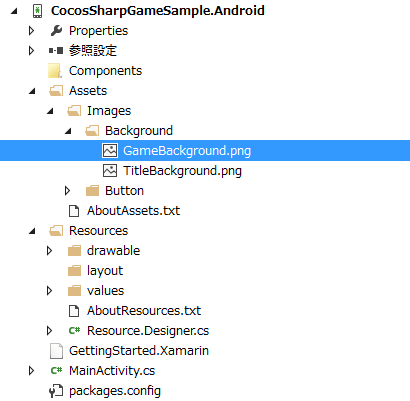The height and width of the screenshot is (401, 410).
Task: Select Resource.Designer.cs file
Action: click(x=148, y=331)
